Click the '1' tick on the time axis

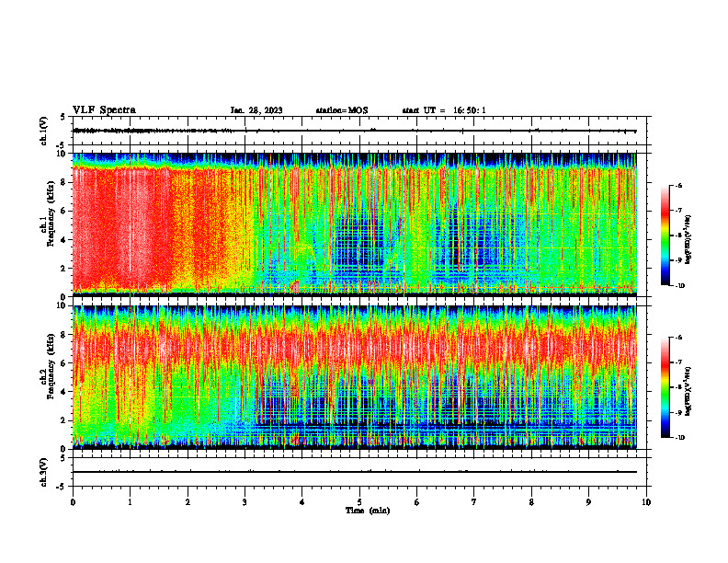coord(131,502)
